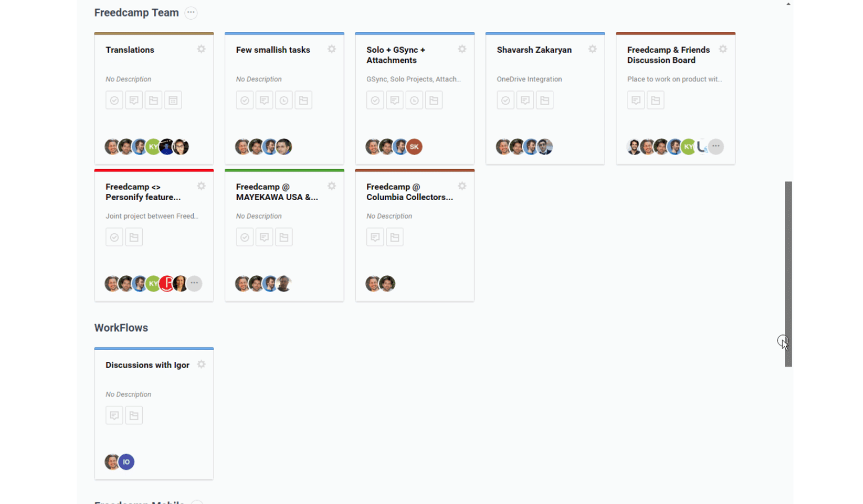Click the IO avatar in Discussions with Igor
Image resolution: width=863 pixels, height=504 pixels.
point(126,462)
